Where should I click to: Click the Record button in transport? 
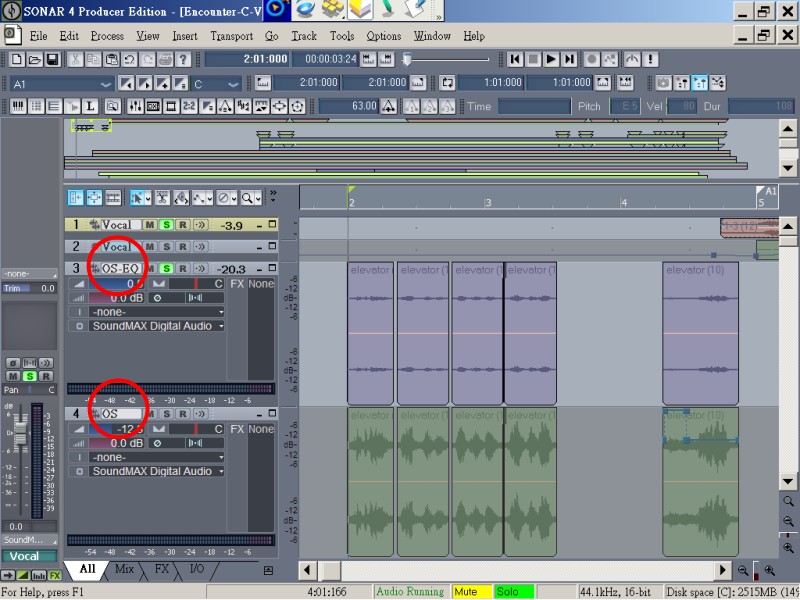click(x=591, y=60)
